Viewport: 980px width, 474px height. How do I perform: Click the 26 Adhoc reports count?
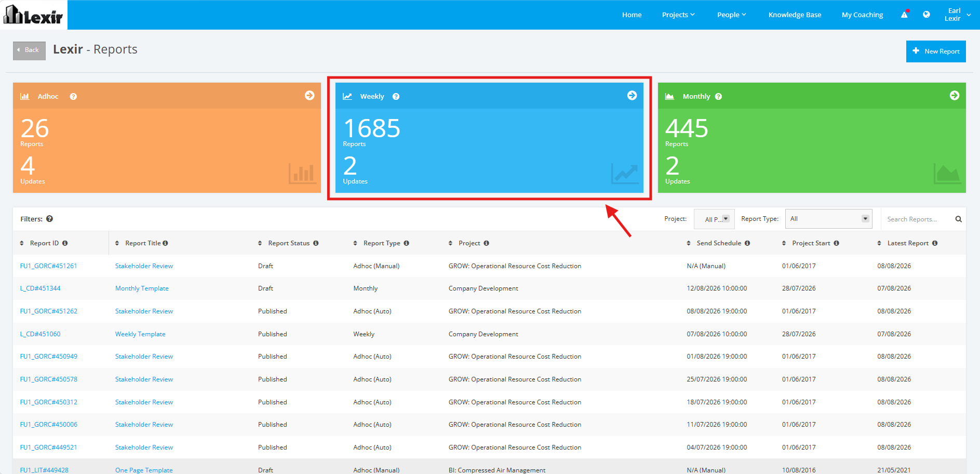(x=35, y=128)
